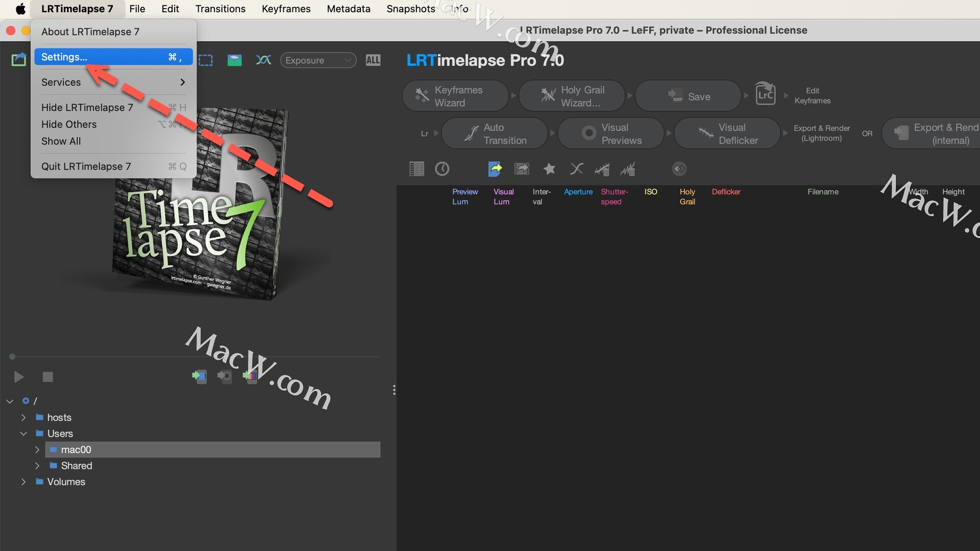Open the Metadata menu
Viewport: 980px width, 551px height.
(349, 9)
